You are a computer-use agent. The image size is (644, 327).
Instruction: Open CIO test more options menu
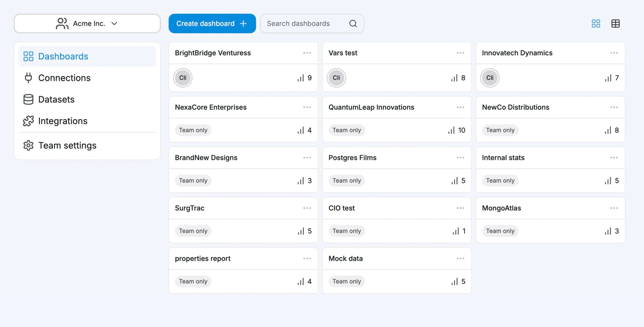[x=461, y=208]
